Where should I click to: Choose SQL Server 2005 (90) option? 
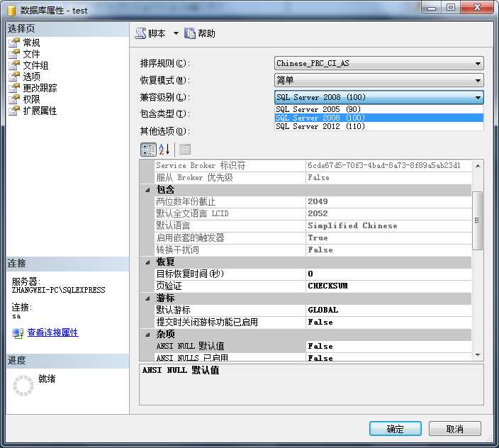379,109
